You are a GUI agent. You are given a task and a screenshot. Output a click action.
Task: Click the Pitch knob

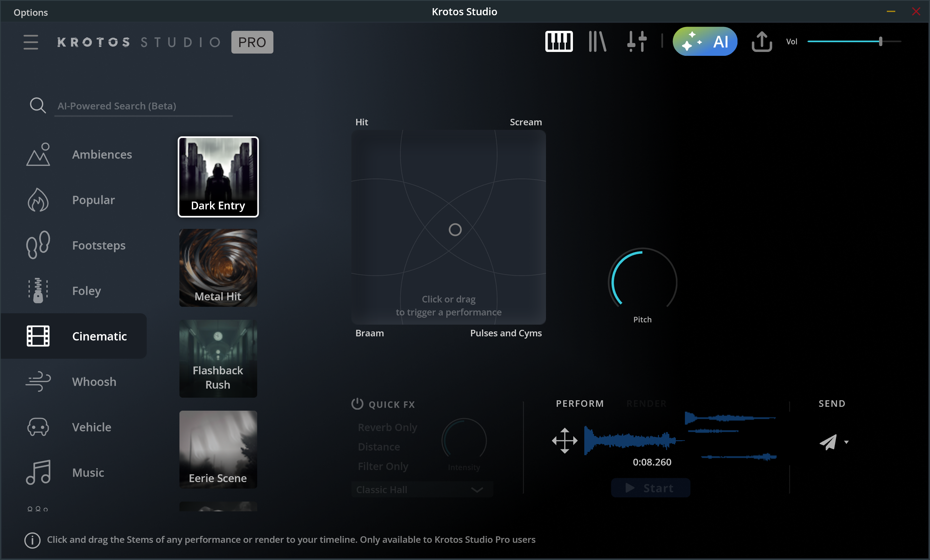click(642, 282)
